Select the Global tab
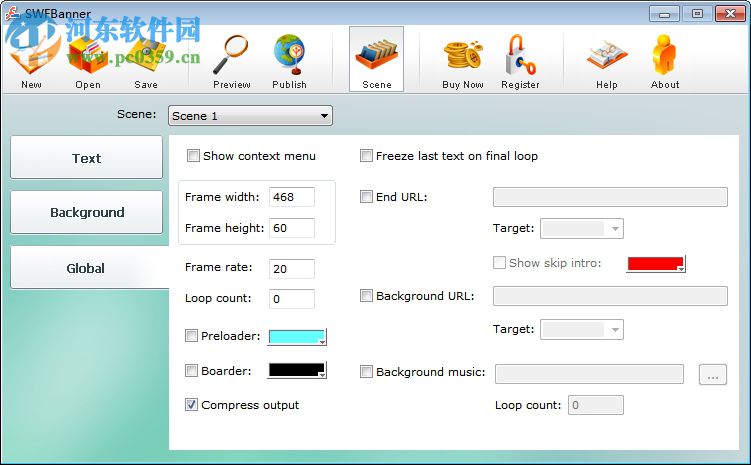 point(89,268)
